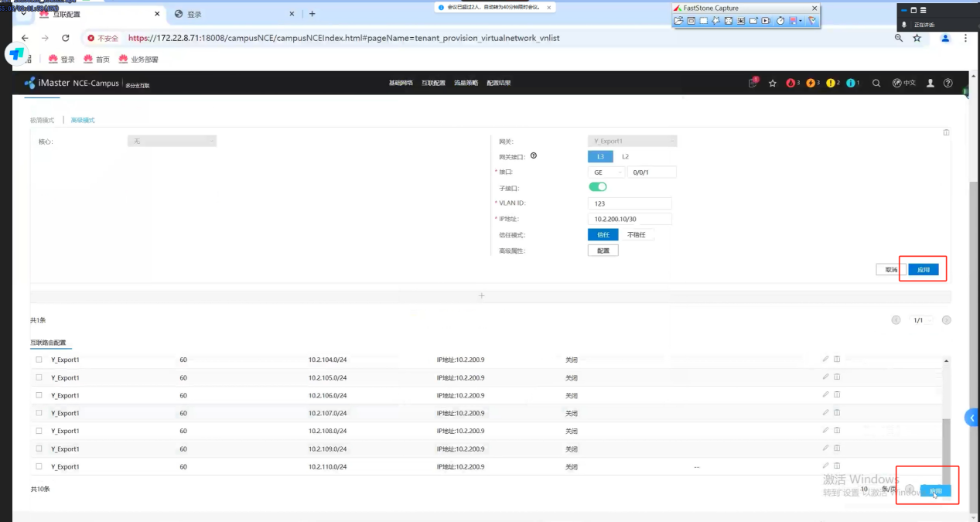Expand the right side panel arrow
Image resolution: width=980 pixels, height=522 pixels.
971,418
